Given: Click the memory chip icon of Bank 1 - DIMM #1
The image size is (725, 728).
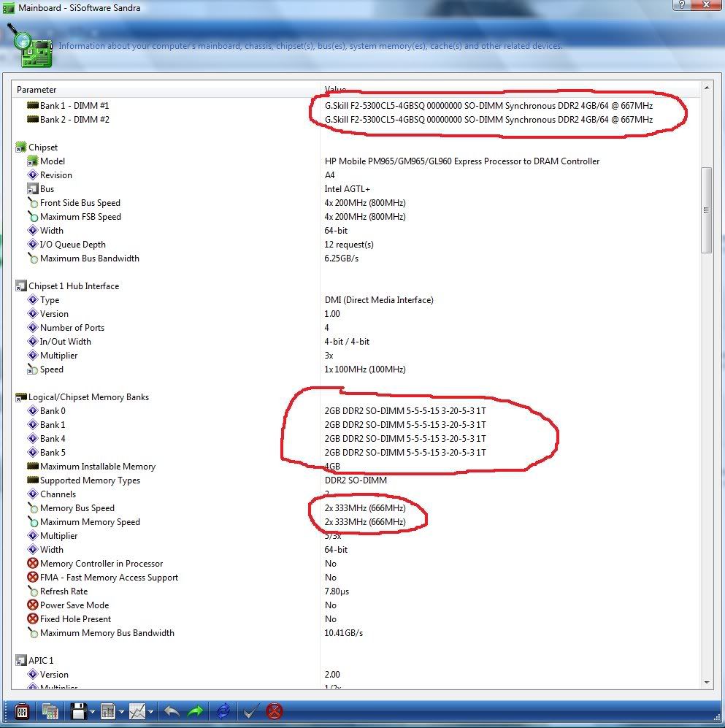Looking at the screenshot, I should click(x=33, y=105).
